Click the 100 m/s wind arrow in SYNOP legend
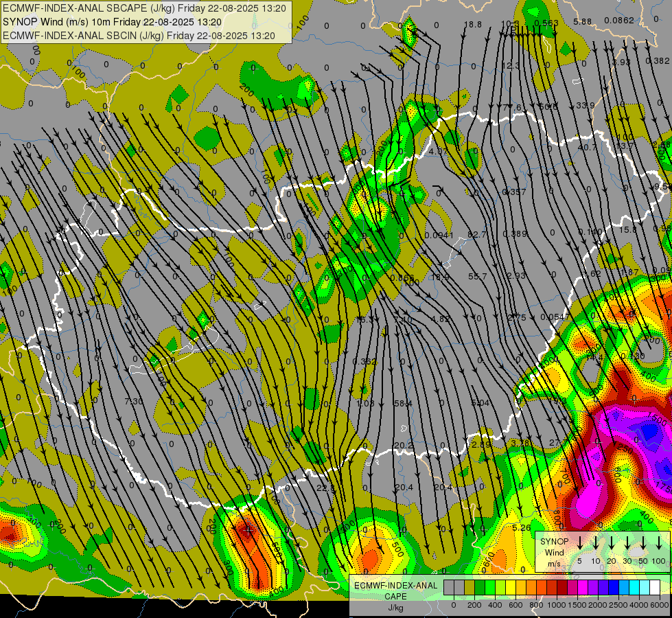Viewport: 672px width, 618px height. pyautogui.click(x=659, y=543)
